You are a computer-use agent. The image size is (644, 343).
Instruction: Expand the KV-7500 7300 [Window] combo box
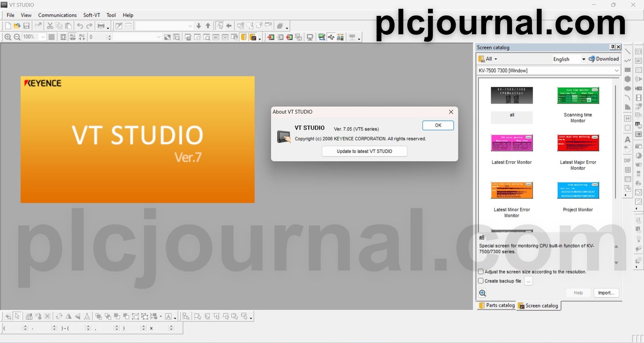click(x=549, y=71)
